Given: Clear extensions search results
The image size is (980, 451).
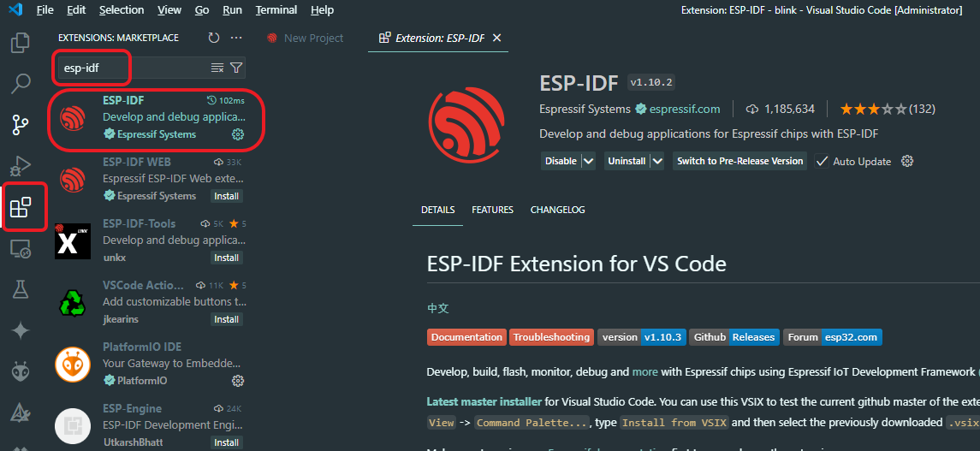Looking at the screenshot, I should (x=217, y=68).
